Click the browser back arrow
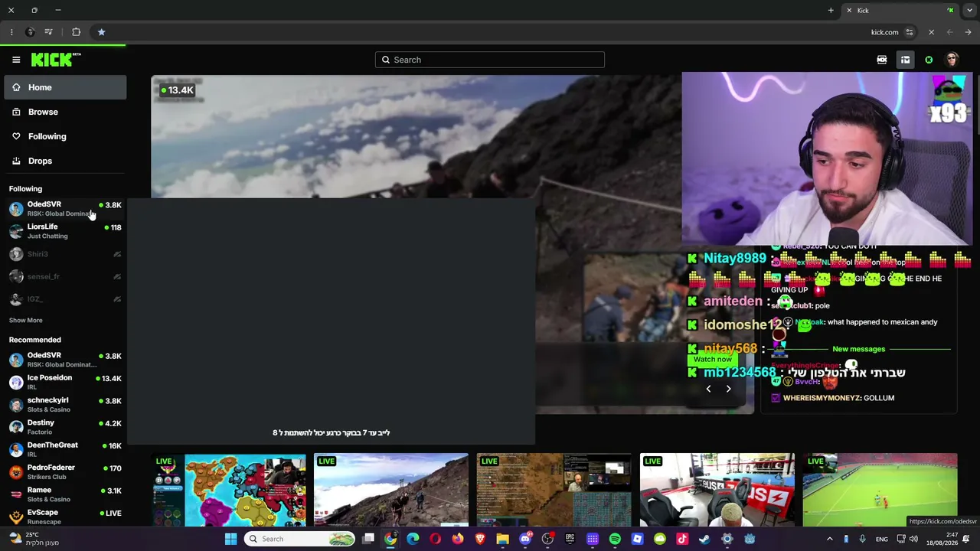 pyautogui.click(x=969, y=32)
